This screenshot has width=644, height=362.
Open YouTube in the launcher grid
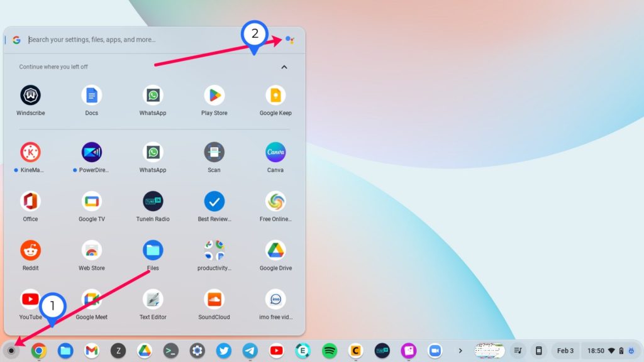click(x=30, y=299)
